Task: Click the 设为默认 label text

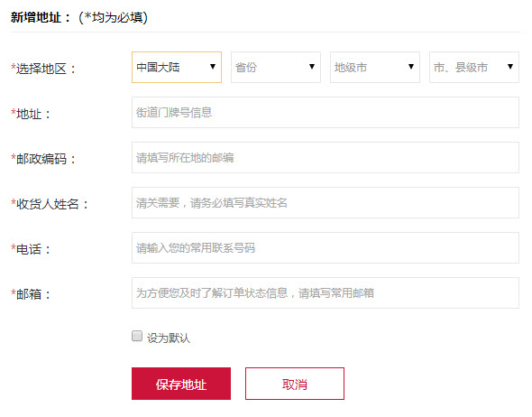Action: (x=169, y=338)
